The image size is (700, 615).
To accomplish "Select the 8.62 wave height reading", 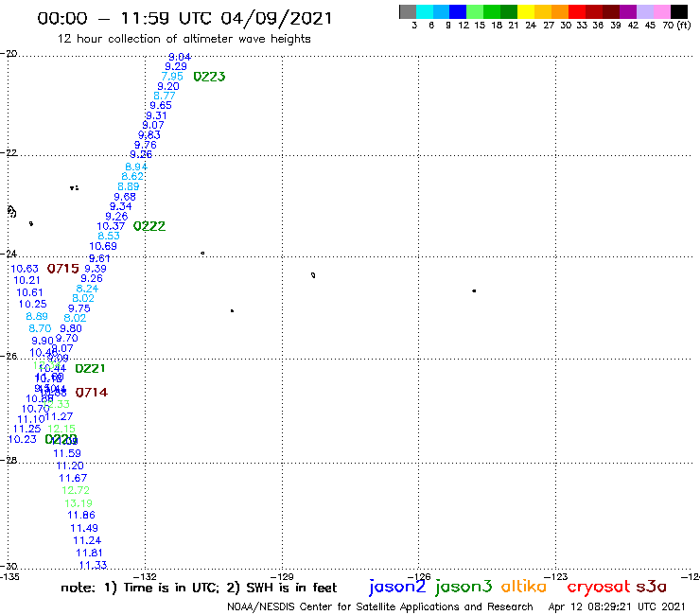I will pyautogui.click(x=132, y=176).
